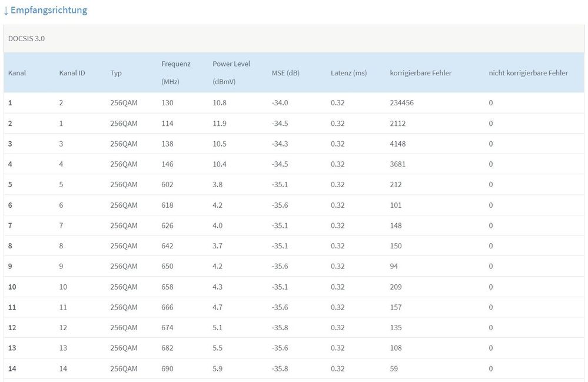
Task: Click the 256QAM type in Kanal 9
Action: [x=124, y=267]
